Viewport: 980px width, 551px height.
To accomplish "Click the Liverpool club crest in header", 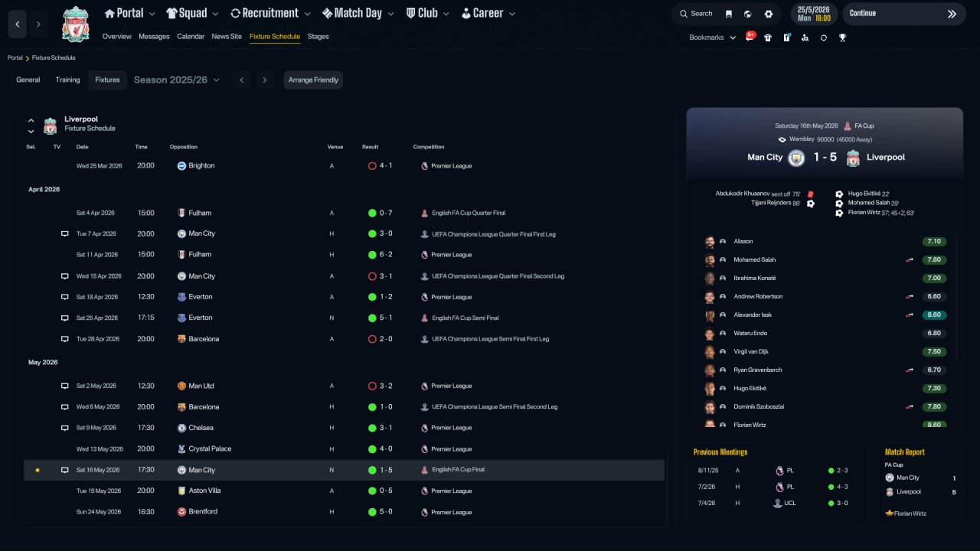I will click(x=76, y=24).
